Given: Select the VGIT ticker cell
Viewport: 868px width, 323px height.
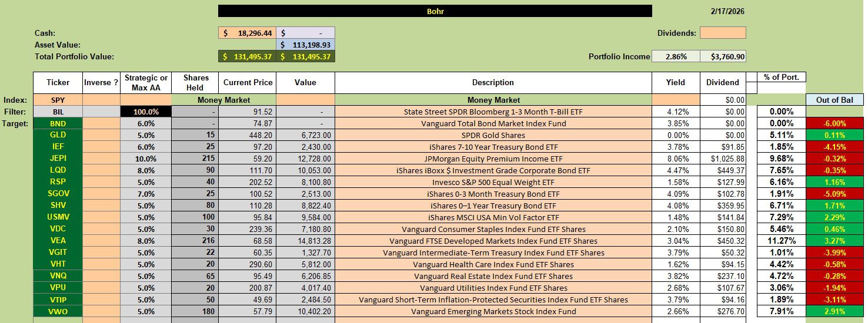Looking at the screenshot, I should [58, 253].
